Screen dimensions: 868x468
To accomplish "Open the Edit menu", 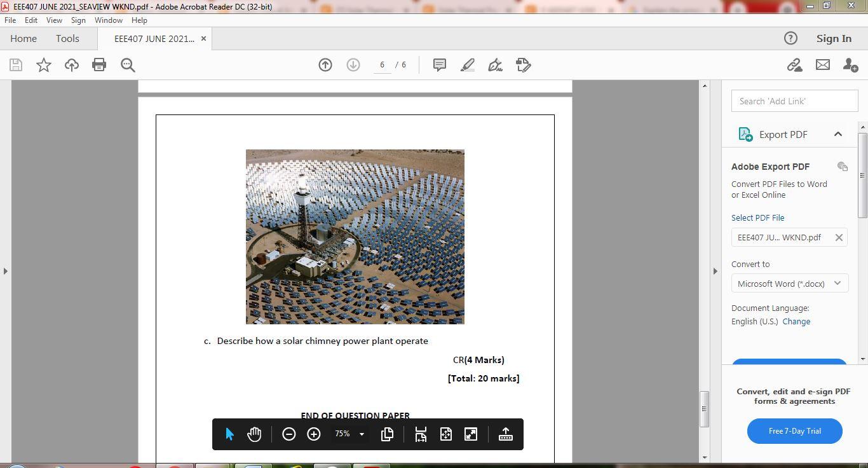I will tap(31, 20).
